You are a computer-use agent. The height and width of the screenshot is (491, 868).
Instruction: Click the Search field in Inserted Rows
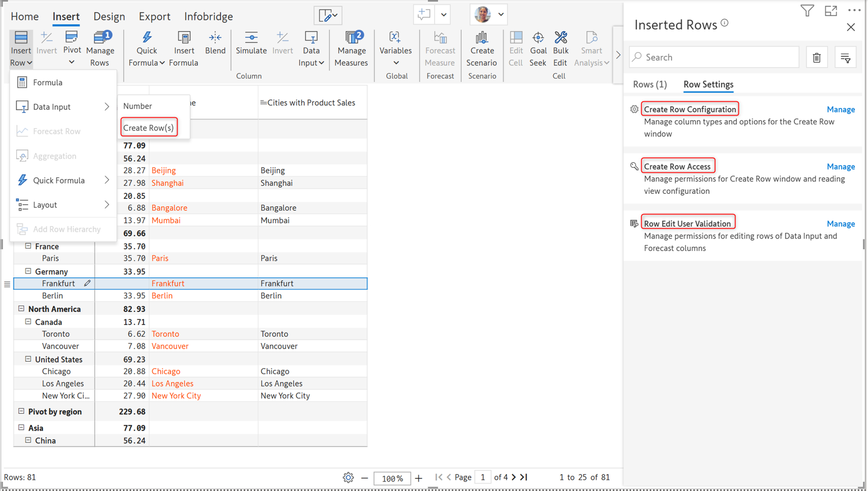[x=714, y=58]
